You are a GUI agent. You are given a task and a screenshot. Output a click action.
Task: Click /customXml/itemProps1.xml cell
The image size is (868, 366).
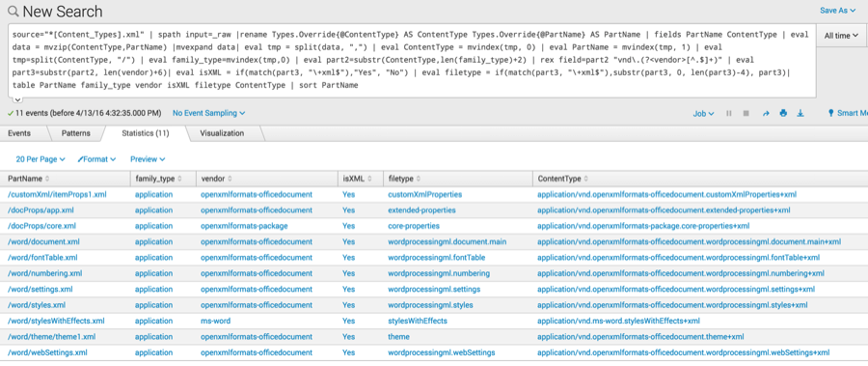tap(57, 195)
